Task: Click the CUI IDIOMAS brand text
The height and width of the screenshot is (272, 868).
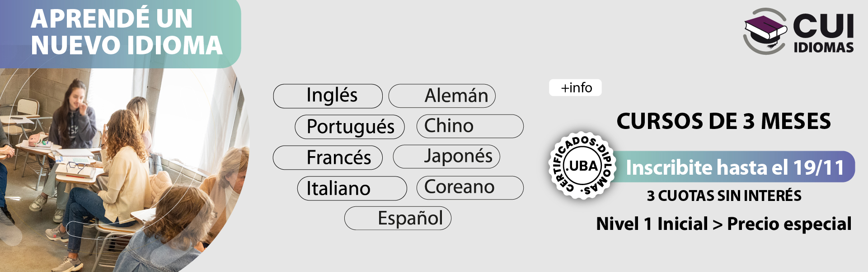Action: click(x=823, y=33)
